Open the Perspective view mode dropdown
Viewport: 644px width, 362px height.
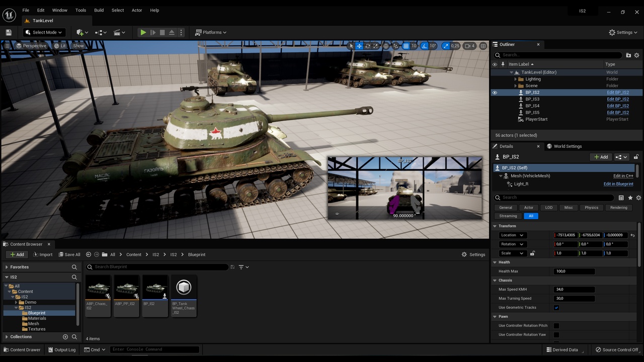[31, 46]
